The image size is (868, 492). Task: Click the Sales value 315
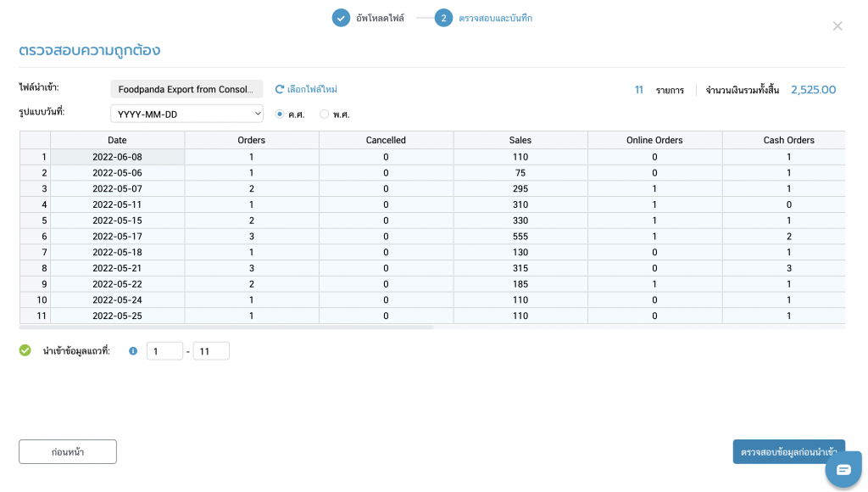pyautogui.click(x=520, y=268)
